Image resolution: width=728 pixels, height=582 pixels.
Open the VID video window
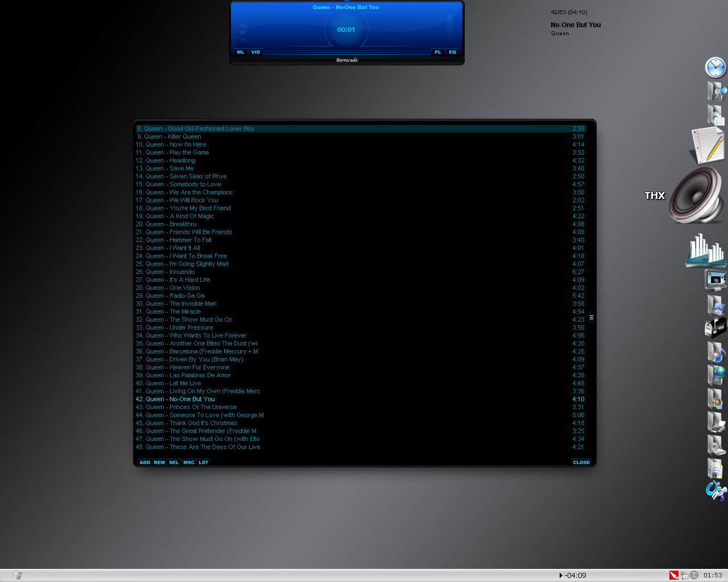tap(255, 52)
